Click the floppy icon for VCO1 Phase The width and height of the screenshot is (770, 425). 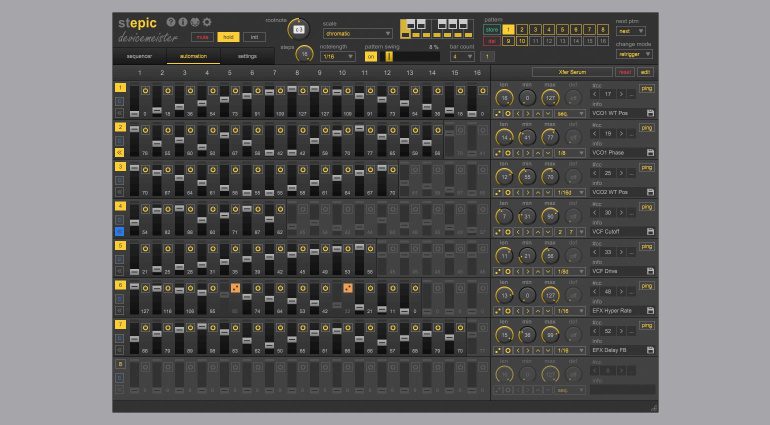pos(650,153)
